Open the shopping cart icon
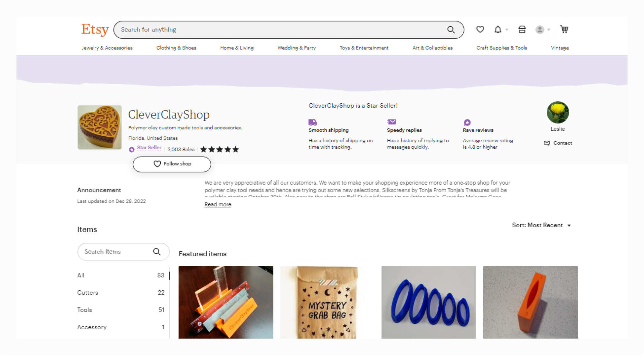This screenshot has width=644, height=355. click(564, 29)
